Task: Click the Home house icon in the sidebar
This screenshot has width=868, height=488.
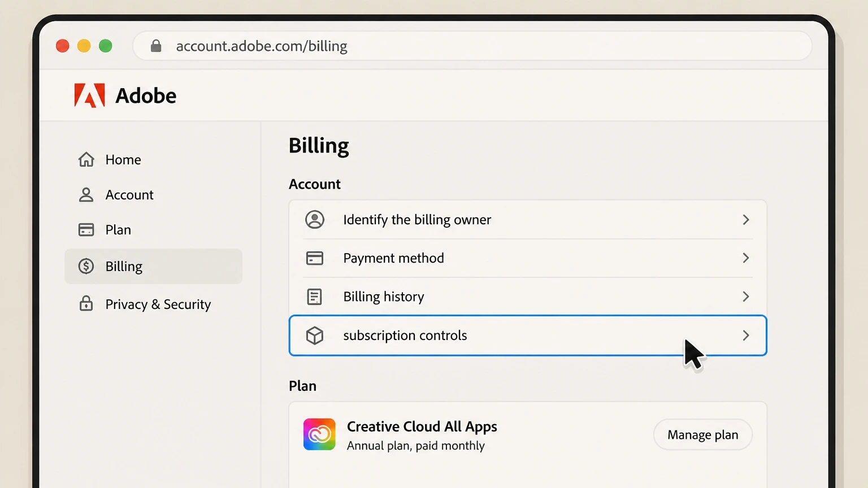Action: point(86,160)
